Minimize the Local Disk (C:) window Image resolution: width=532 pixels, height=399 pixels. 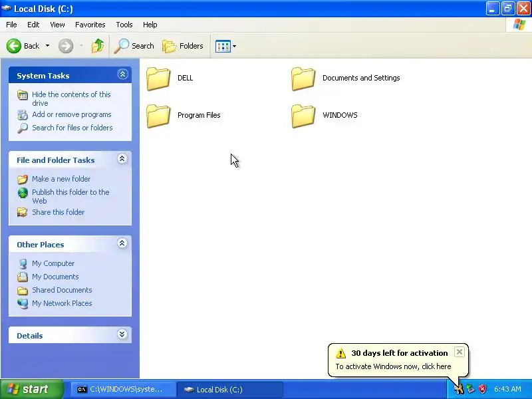(492, 9)
